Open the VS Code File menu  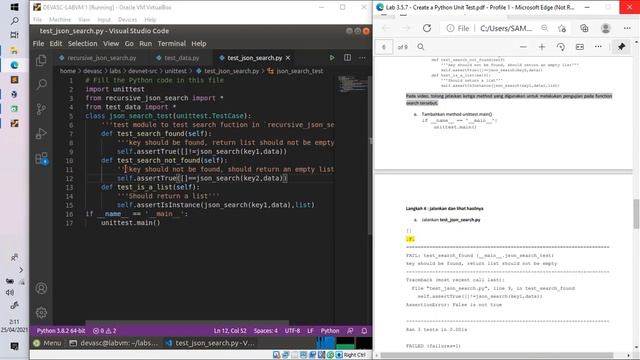pos(38,44)
